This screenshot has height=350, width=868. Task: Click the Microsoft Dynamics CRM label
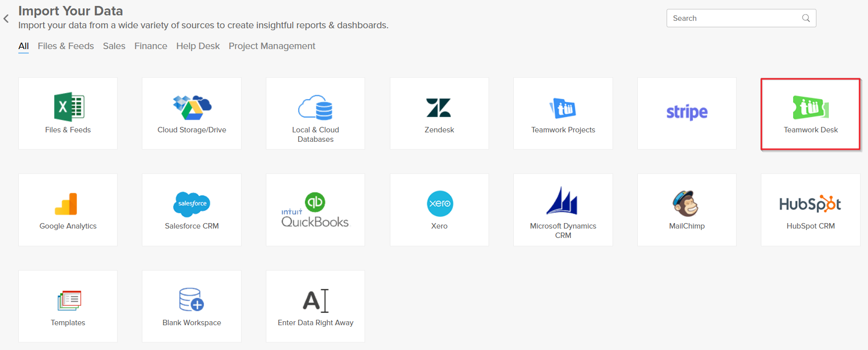[563, 231]
